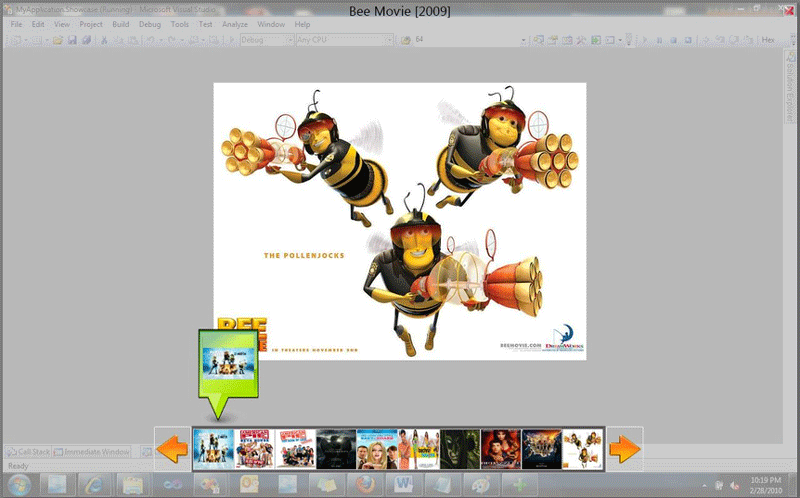Switch to Call Stack tab
This screenshot has height=498, width=800.
(29, 452)
